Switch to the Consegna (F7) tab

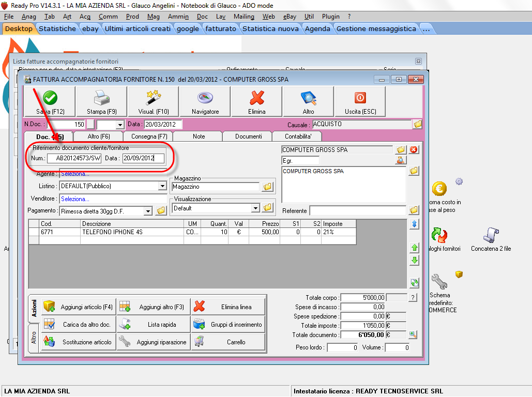[148, 136]
